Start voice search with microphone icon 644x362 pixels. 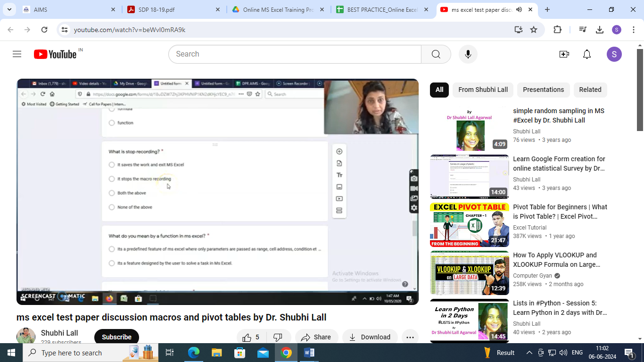tap(468, 54)
